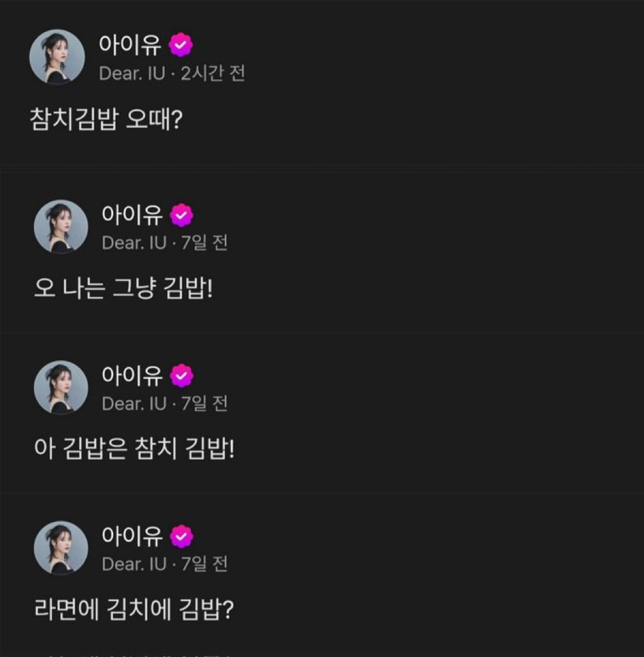This screenshot has height=657, width=644.
Task: Open profile avatar of the "참치김밥 오때?" post
Action: [57, 57]
